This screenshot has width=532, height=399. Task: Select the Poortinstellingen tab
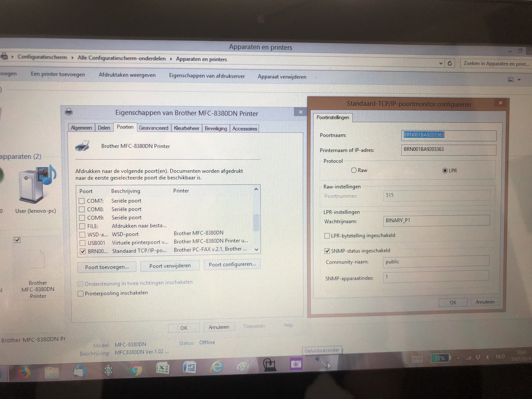tap(333, 118)
